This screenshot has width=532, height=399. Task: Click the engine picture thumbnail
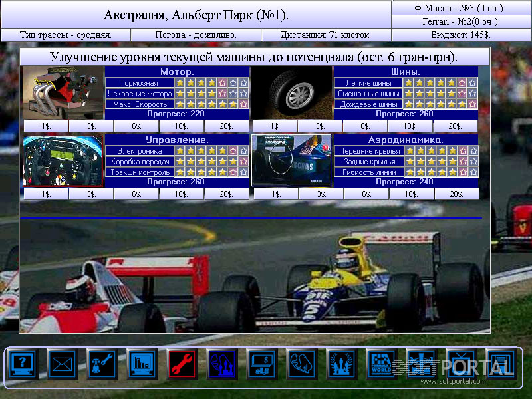click(63, 92)
